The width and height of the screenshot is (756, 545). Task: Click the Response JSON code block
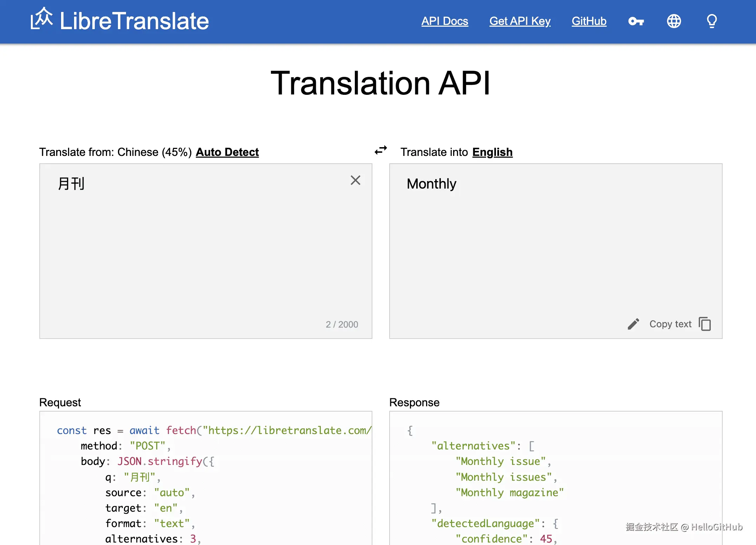tap(556, 485)
